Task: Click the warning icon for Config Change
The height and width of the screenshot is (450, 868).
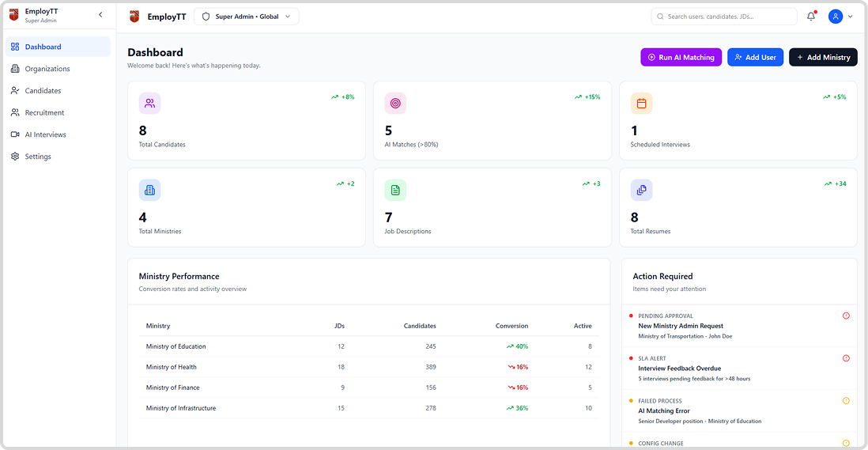Action: [x=846, y=443]
